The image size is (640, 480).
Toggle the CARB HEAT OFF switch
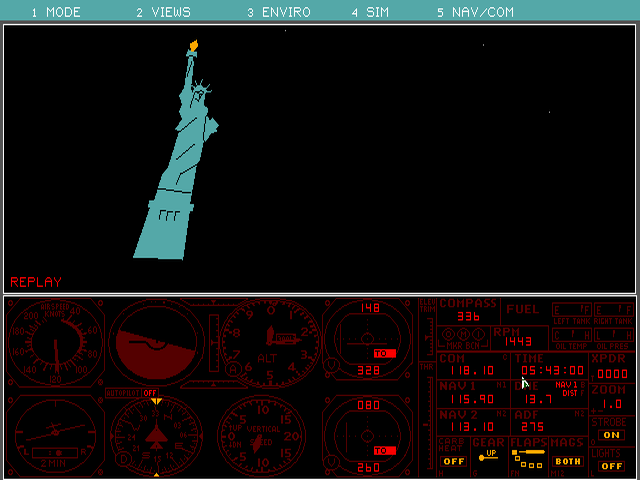click(x=454, y=461)
